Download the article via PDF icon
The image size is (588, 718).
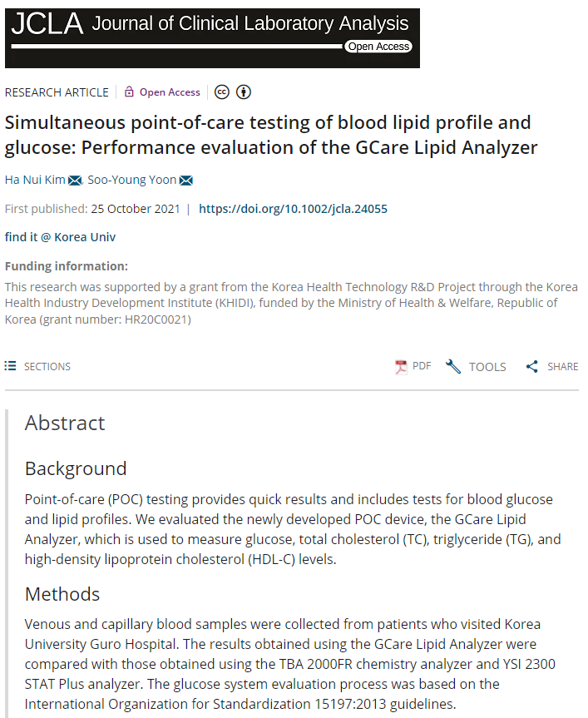click(x=402, y=366)
